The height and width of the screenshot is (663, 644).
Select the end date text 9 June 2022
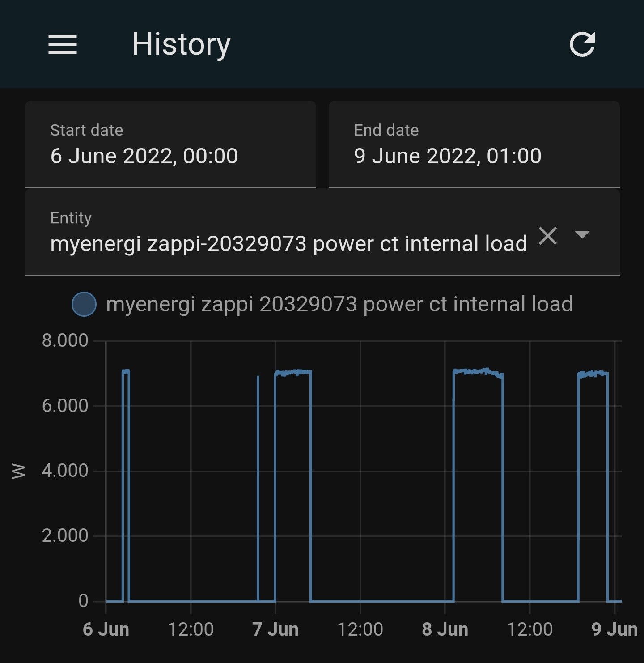[447, 156]
